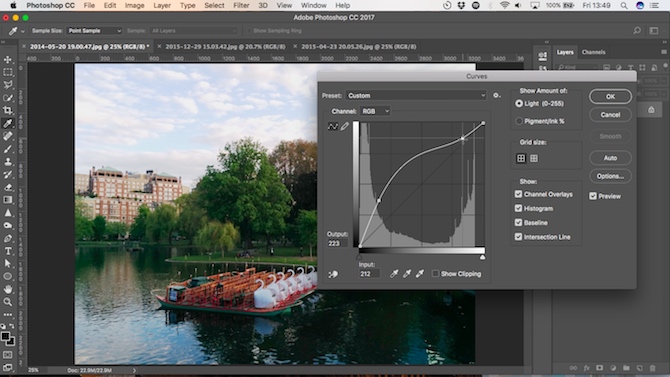Select the Sharpen triangle tool

[x=8, y=212]
